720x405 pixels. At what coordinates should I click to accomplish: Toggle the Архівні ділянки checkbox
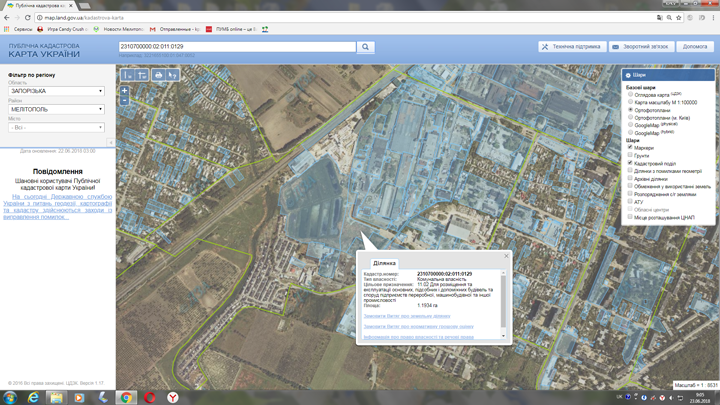point(630,178)
